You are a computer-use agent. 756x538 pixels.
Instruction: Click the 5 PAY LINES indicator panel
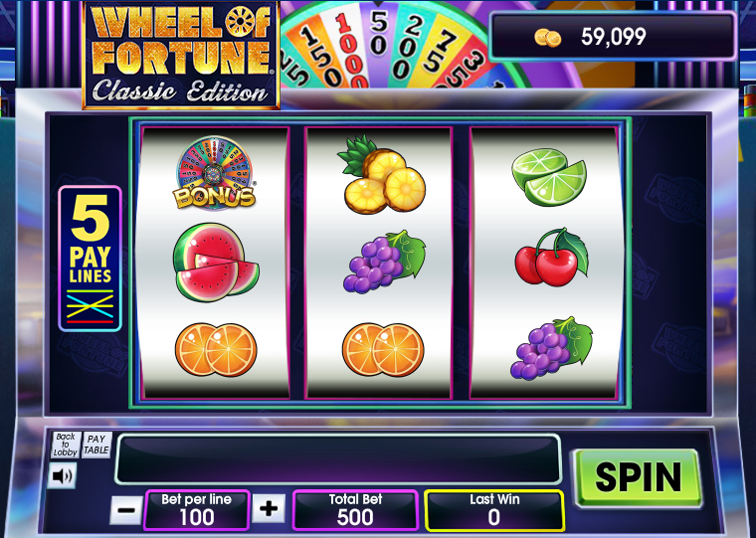[91, 259]
